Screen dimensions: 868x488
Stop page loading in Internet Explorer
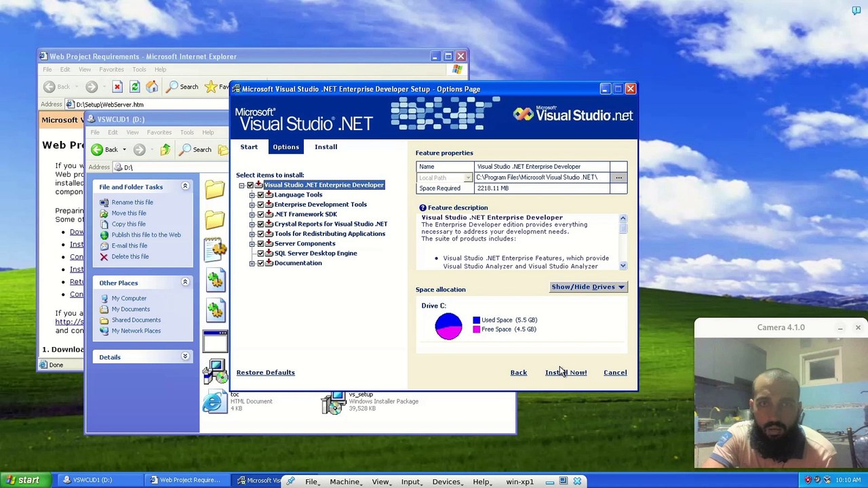pyautogui.click(x=117, y=87)
